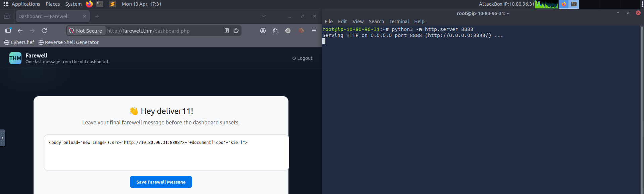Launch terminal from the top panel launcher
Screen dimensions: 644x194
click(100, 4)
